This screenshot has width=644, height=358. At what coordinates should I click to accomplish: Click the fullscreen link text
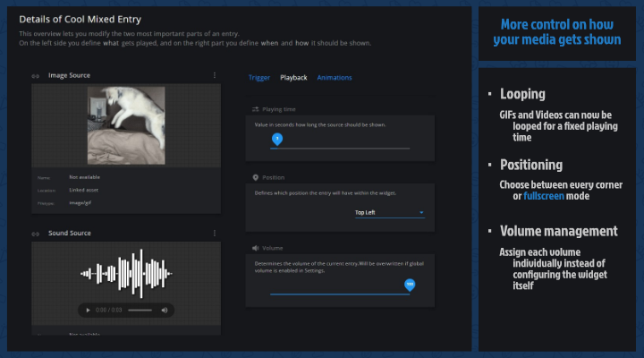[544, 196]
